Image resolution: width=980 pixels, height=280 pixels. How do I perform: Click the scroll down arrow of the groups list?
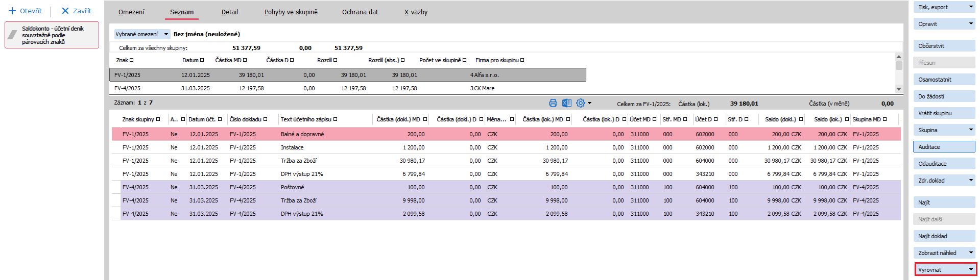pos(898,89)
